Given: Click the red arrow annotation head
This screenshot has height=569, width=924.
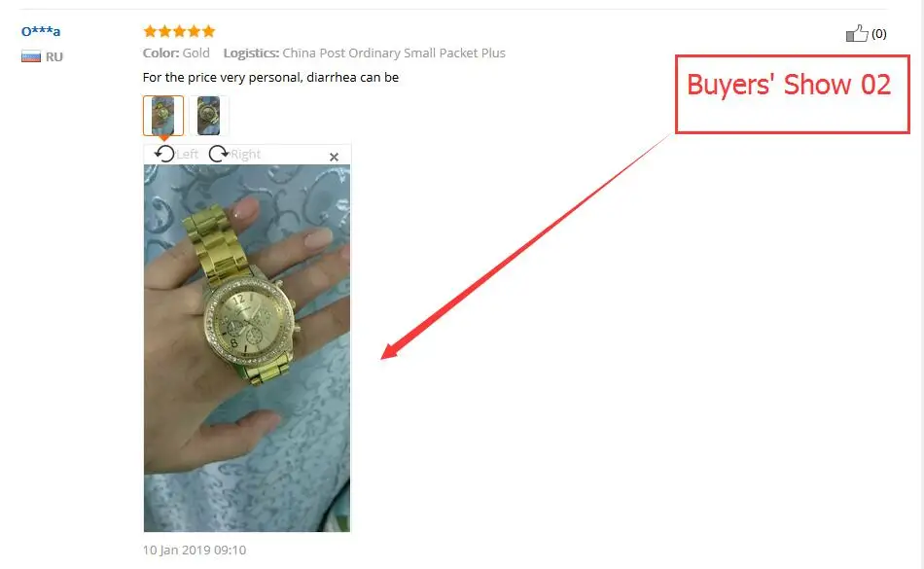Looking at the screenshot, I should coord(392,350).
